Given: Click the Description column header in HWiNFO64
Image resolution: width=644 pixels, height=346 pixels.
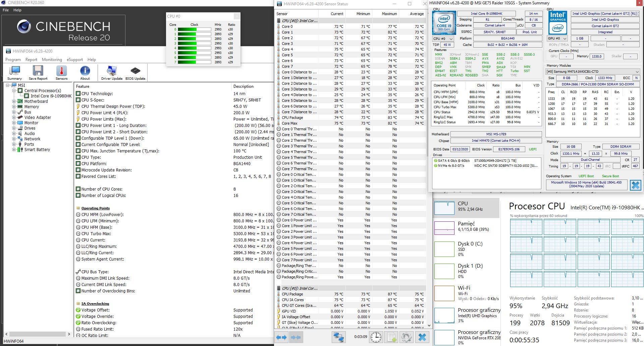Looking at the screenshot, I should tap(253, 86).
